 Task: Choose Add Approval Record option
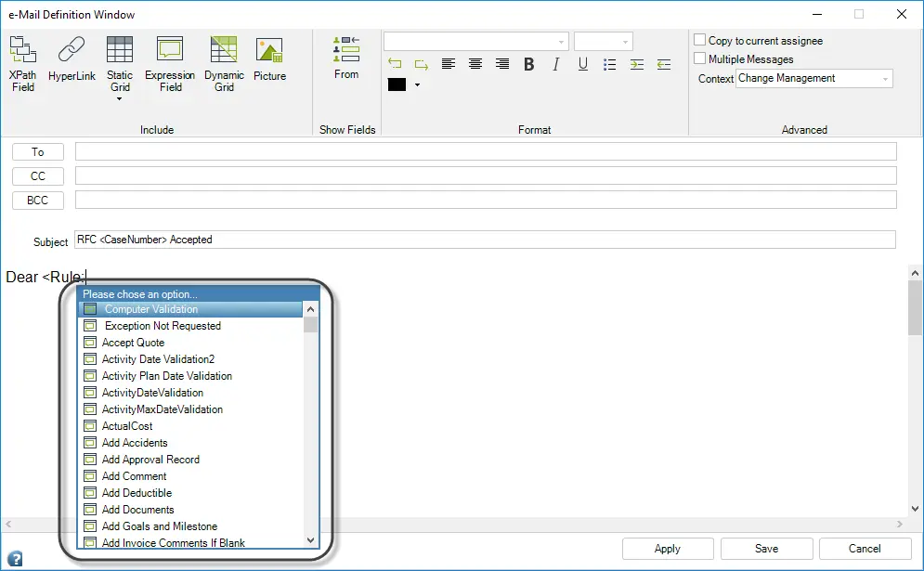pos(191,460)
